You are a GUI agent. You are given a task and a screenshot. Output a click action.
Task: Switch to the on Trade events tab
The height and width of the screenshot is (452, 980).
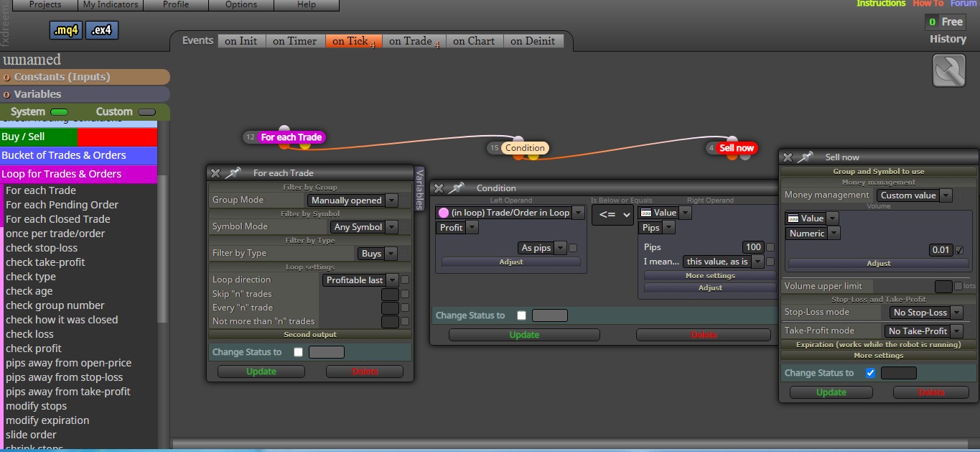(x=411, y=41)
